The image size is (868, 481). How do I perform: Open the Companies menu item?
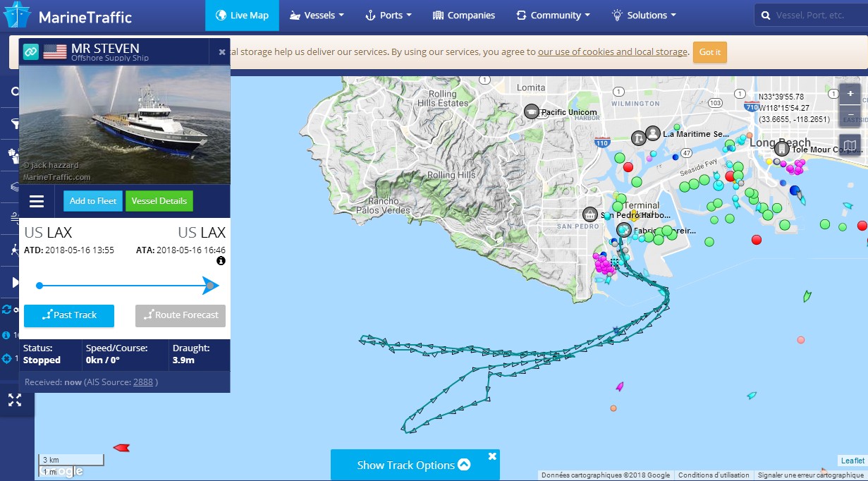coord(463,16)
